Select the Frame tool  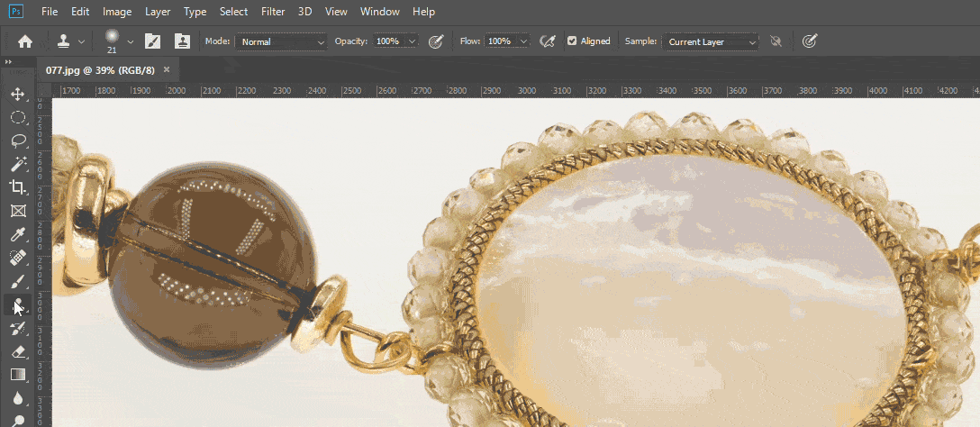click(x=17, y=211)
